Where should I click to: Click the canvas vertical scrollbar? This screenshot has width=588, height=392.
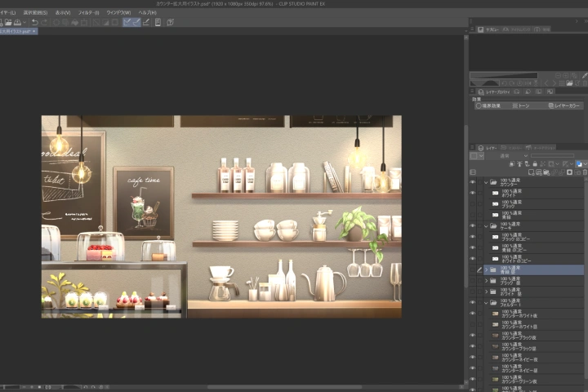point(466,207)
